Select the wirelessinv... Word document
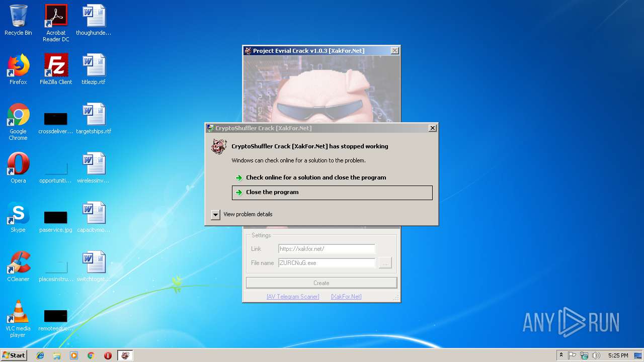The image size is (644, 362). pos(94,168)
